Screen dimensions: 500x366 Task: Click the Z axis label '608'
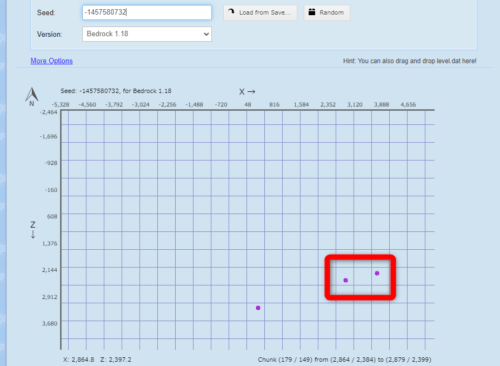(x=52, y=216)
